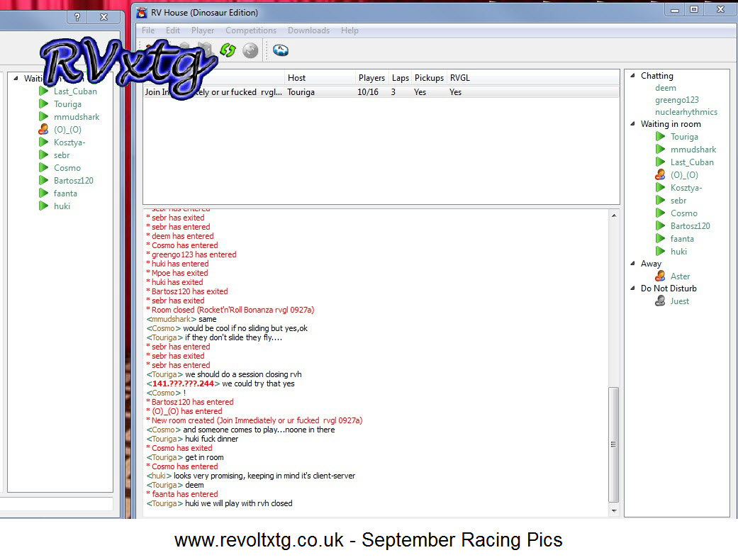
Task: Select the name Kosztya- in RV House user list
Action: 686,188
